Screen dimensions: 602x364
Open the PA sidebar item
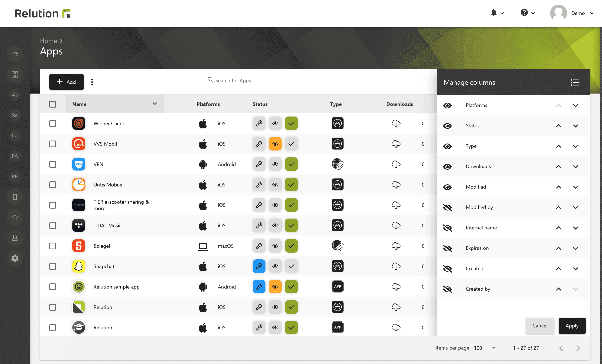pos(15,156)
